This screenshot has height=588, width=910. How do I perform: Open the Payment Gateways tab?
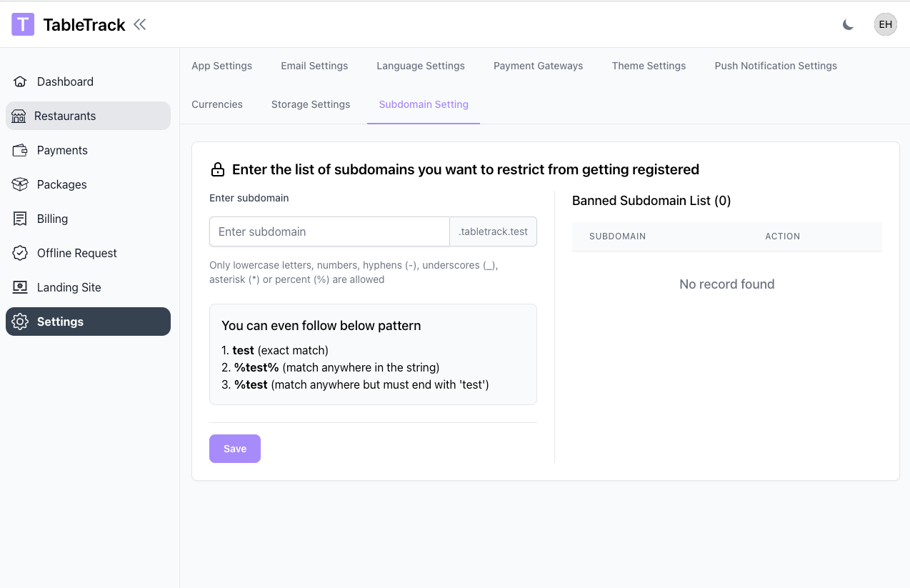pos(538,66)
